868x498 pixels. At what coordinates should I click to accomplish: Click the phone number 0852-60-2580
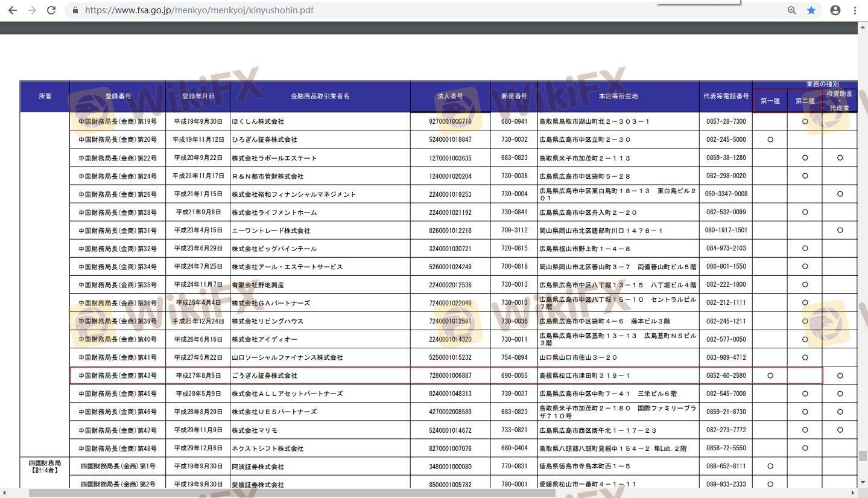point(726,375)
